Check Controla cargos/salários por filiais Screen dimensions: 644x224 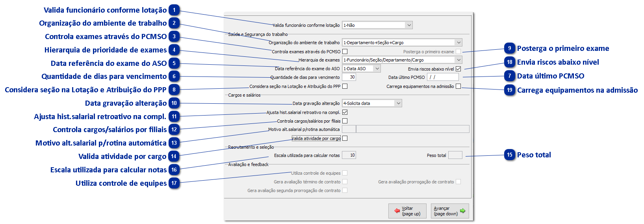click(345, 121)
